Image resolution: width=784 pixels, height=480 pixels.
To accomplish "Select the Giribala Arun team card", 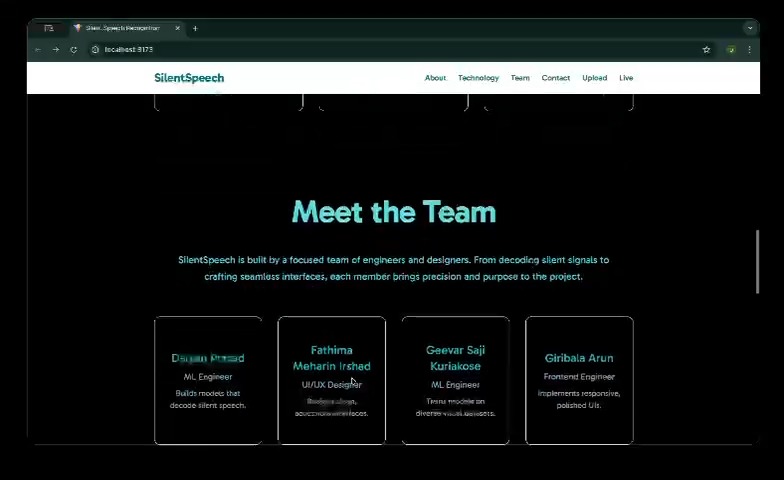I will (579, 380).
